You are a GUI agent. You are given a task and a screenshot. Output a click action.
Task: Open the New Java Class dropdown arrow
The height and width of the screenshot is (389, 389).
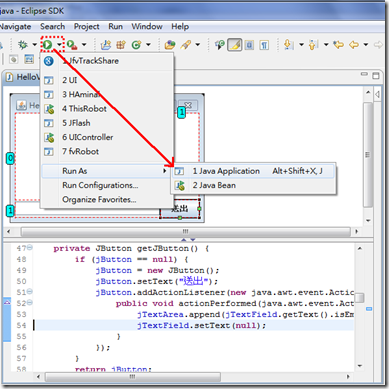(x=148, y=44)
